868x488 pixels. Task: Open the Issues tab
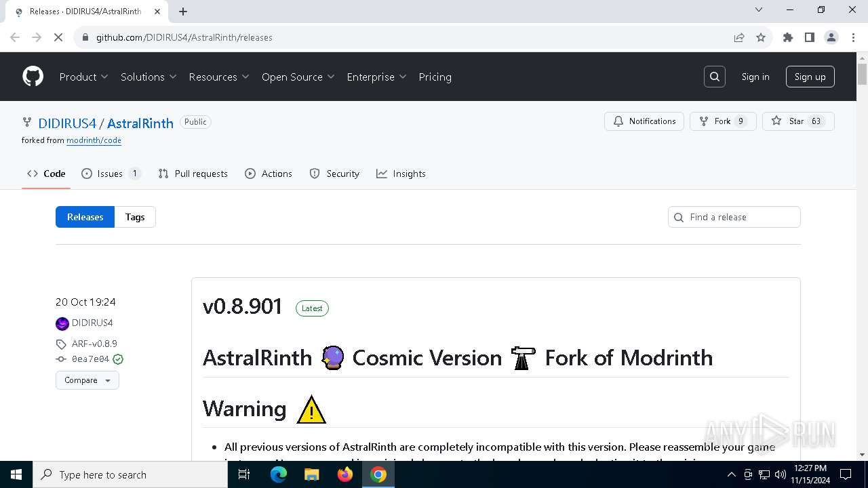(x=111, y=174)
